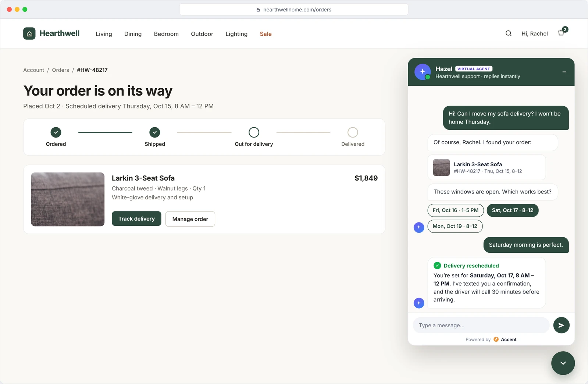Click the VIRTUAL AGENT badge
Viewport: 588px width, 384px height.
(x=474, y=69)
